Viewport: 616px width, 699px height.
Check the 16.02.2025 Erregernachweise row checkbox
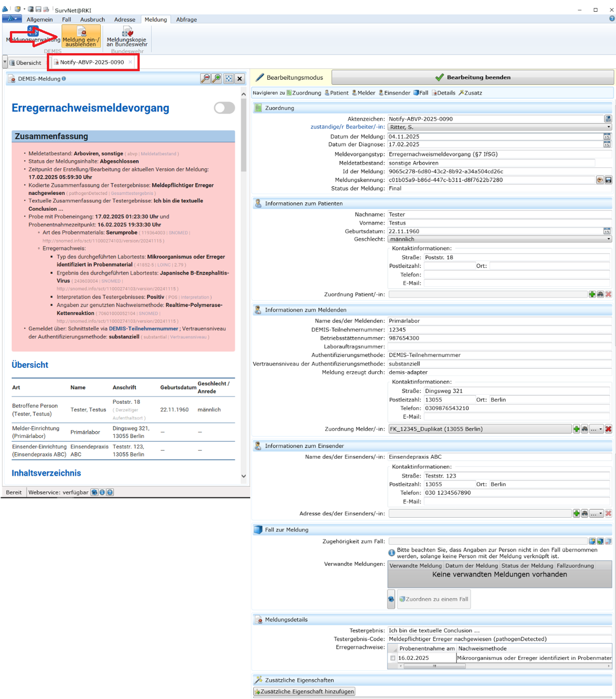click(x=393, y=658)
